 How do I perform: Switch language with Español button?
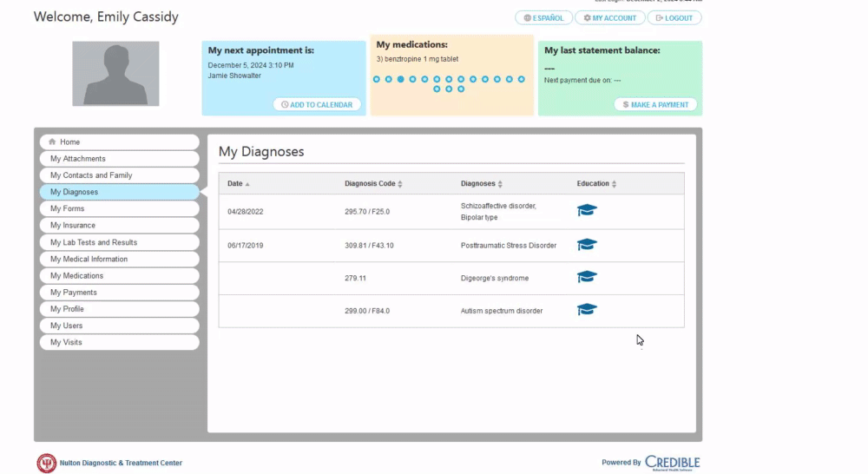tap(543, 17)
